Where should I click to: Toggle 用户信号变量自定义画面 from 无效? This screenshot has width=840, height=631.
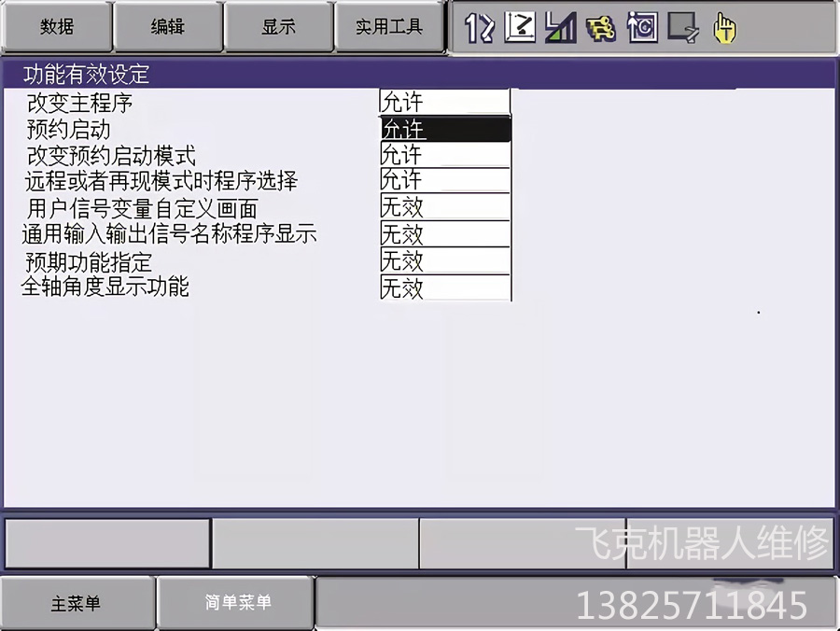[442, 207]
